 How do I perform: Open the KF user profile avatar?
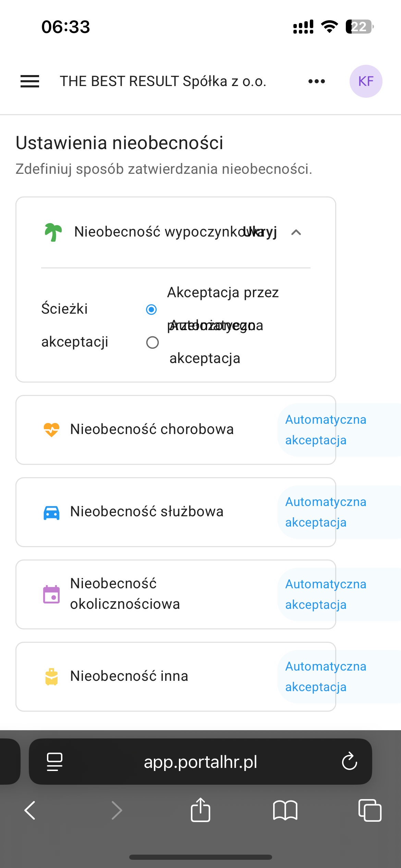[x=366, y=81]
